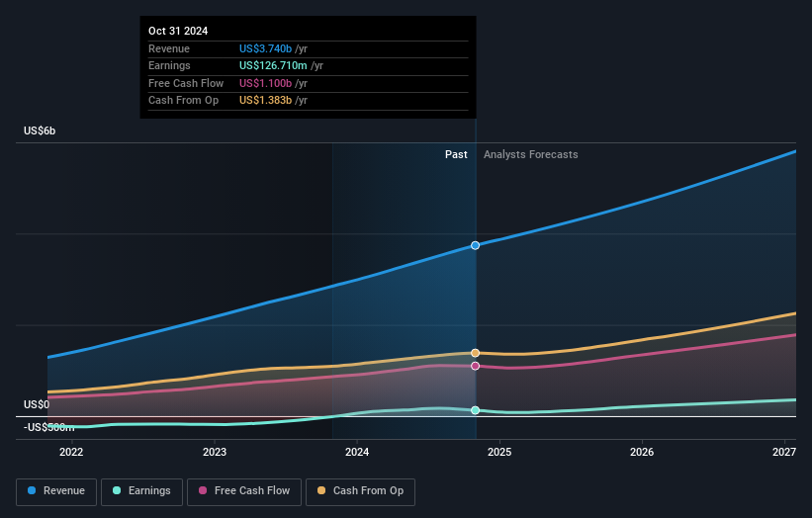Click the 2023 x-axis label

click(x=215, y=452)
